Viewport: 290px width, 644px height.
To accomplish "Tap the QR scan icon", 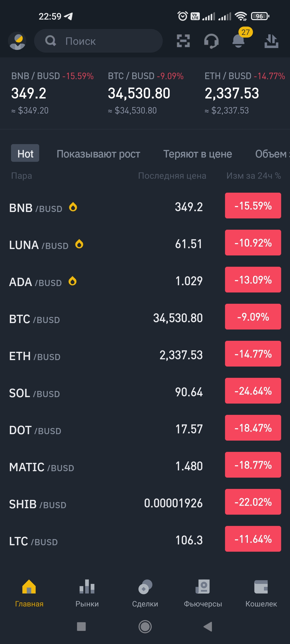I will (x=183, y=41).
